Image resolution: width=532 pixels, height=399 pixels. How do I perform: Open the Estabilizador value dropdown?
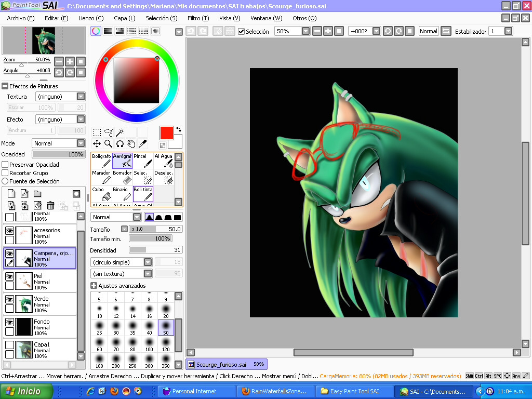(508, 31)
